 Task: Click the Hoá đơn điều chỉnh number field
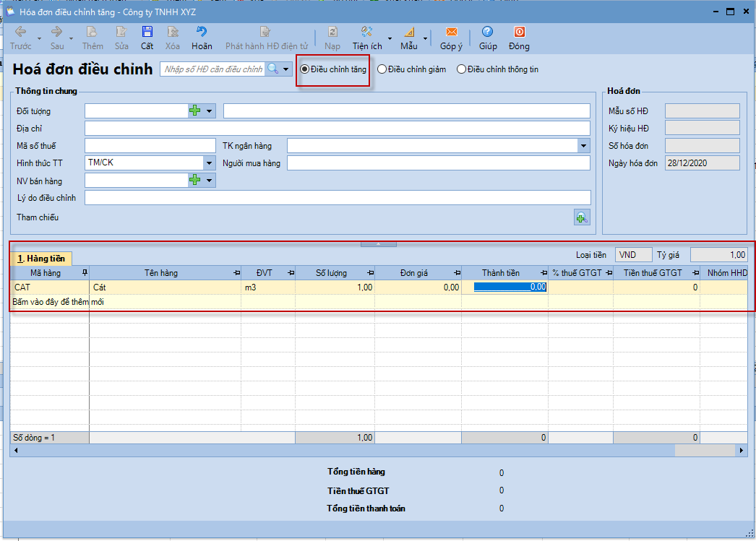213,69
